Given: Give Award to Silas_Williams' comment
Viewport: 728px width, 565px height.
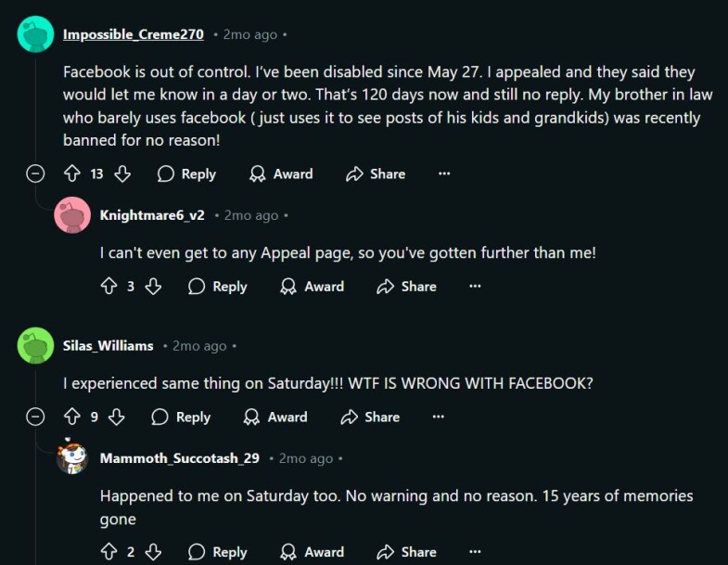Looking at the screenshot, I should (x=275, y=417).
